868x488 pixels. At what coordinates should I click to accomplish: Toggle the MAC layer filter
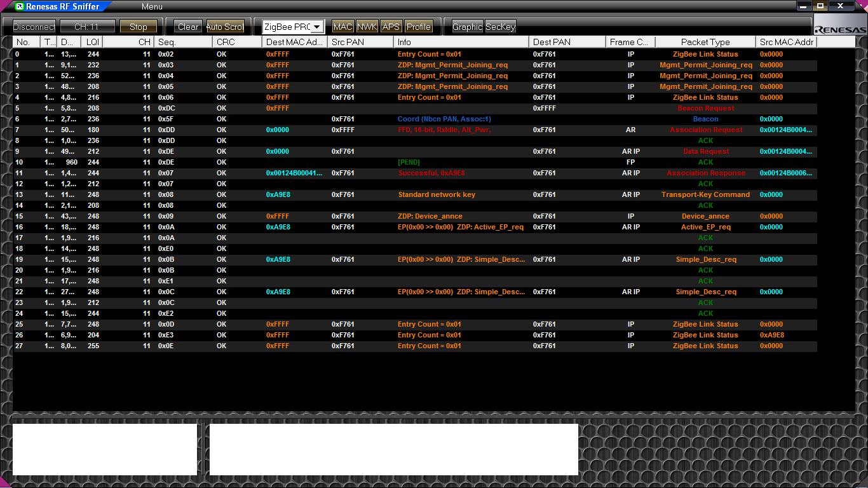click(x=343, y=27)
